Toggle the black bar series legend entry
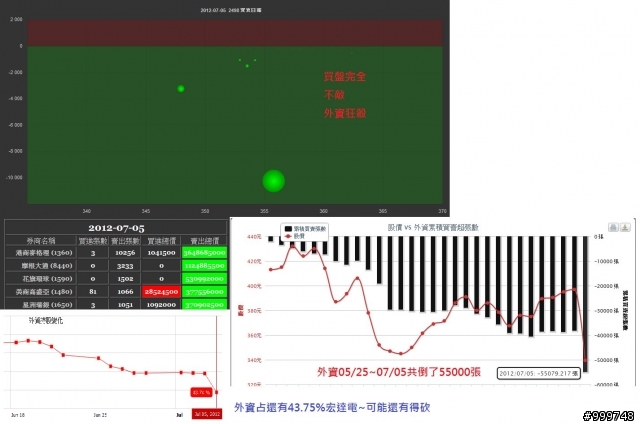The height and width of the screenshot is (424, 640). tap(304, 229)
